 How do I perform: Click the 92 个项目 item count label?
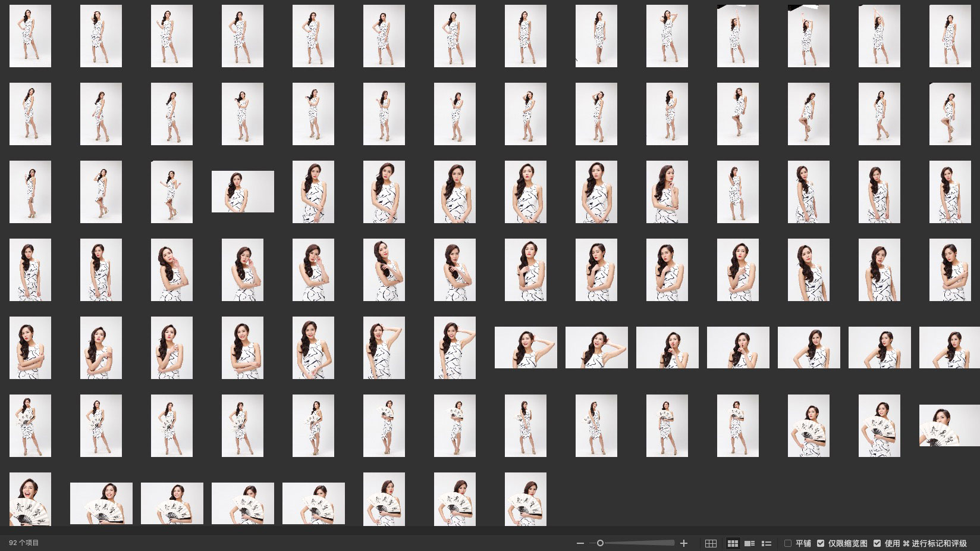coord(24,543)
